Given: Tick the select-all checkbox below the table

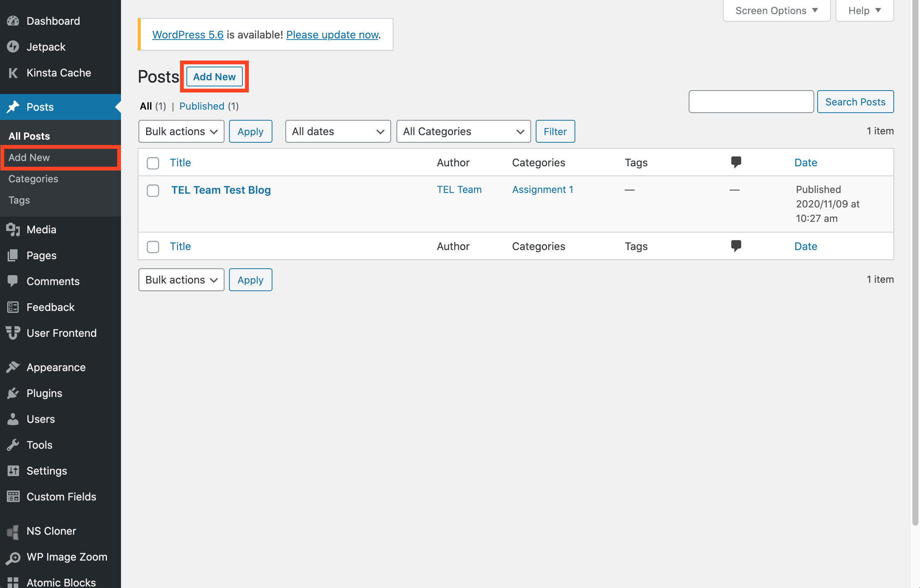Looking at the screenshot, I should pyautogui.click(x=153, y=247).
